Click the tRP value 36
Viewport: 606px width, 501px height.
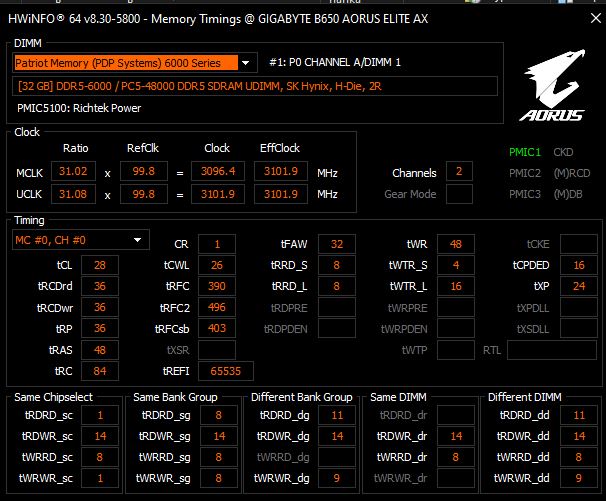point(100,328)
